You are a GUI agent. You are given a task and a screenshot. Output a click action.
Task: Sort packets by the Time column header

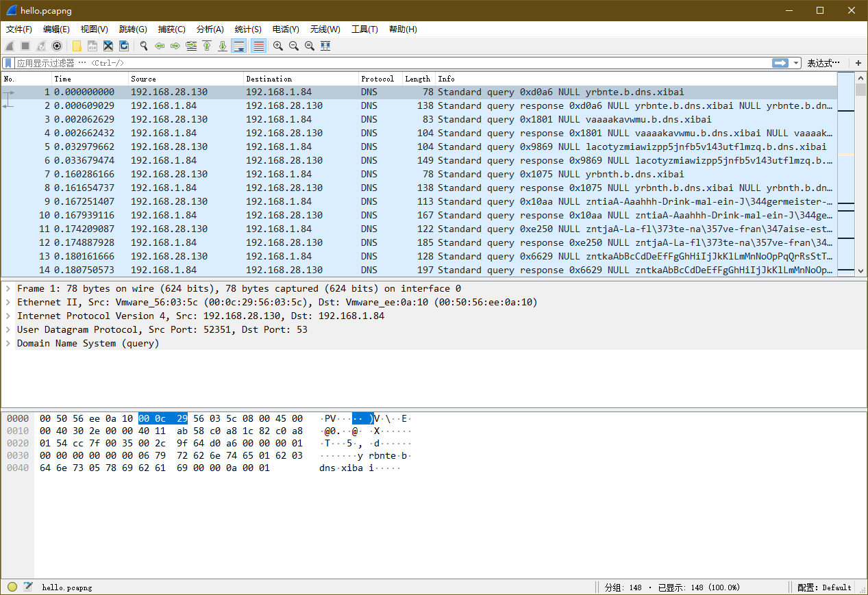coord(90,79)
